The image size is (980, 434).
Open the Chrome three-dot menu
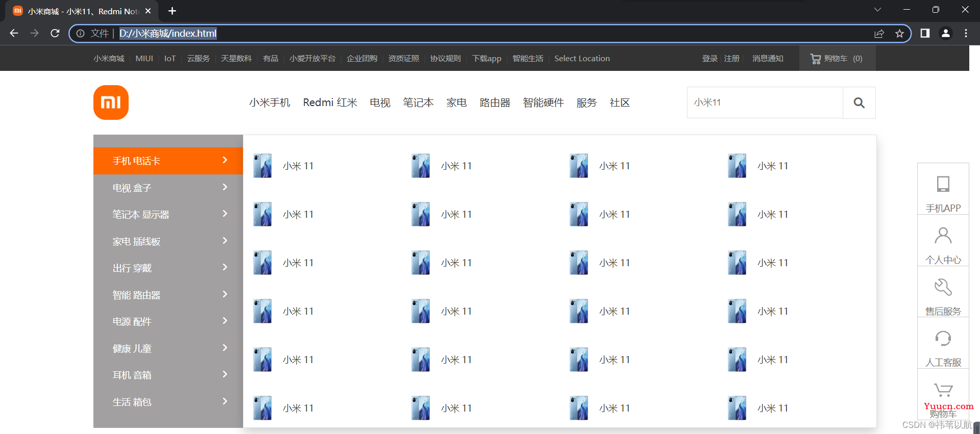[966, 33]
